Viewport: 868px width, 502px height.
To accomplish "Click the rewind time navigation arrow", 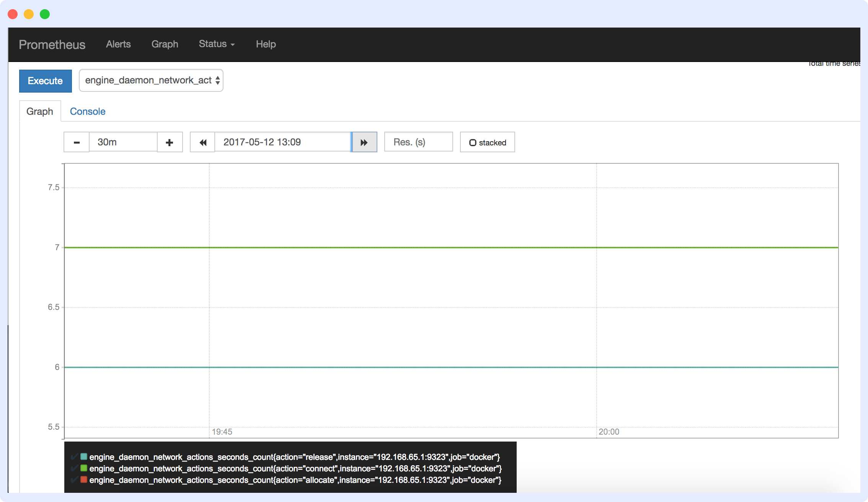I will click(x=202, y=142).
